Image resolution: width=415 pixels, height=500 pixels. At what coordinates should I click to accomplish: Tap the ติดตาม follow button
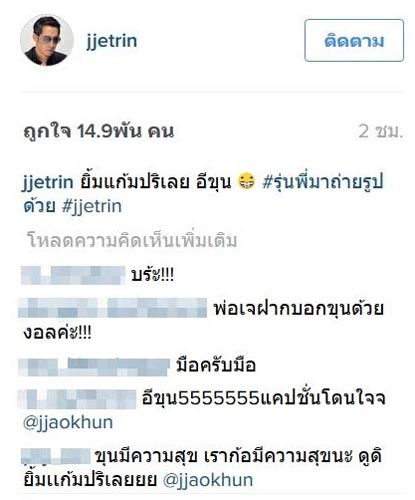pos(354,40)
